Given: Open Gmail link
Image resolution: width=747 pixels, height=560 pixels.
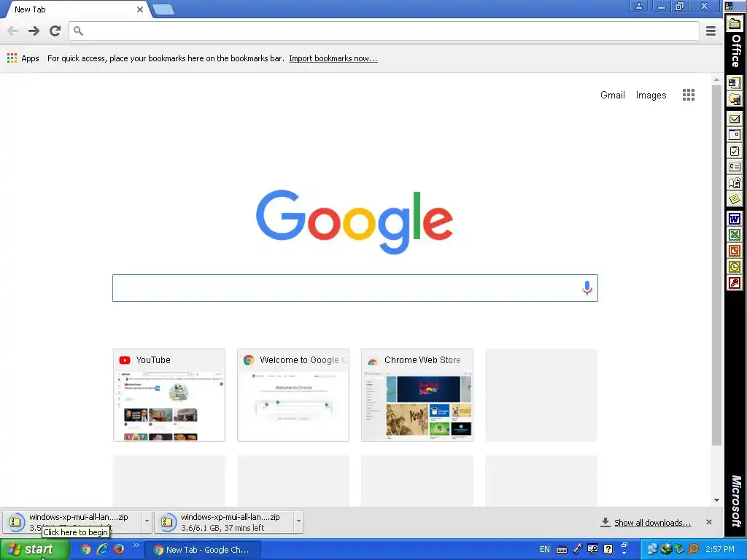Looking at the screenshot, I should (x=612, y=95).
